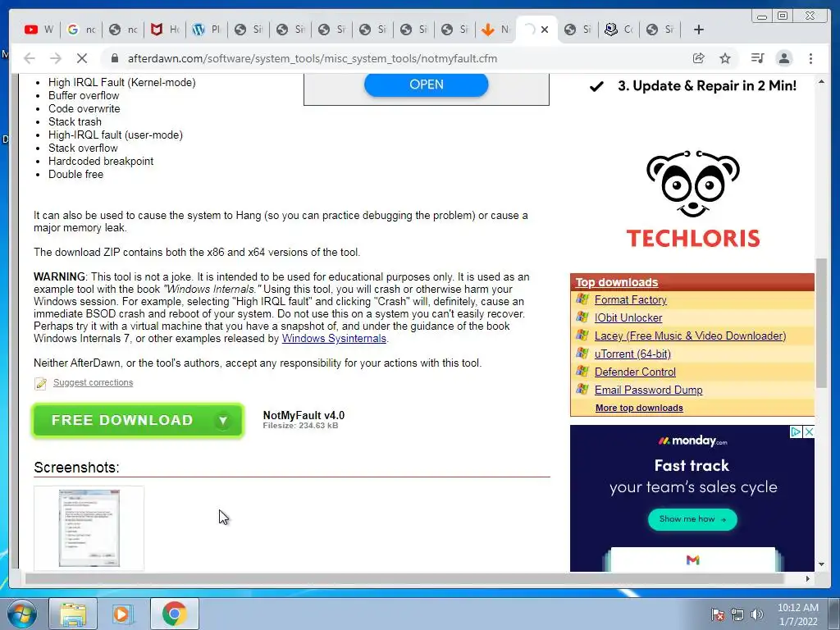This screenshot has height=630, width=840.
Task: Open a new browser tab
Action: pos(699,30)
